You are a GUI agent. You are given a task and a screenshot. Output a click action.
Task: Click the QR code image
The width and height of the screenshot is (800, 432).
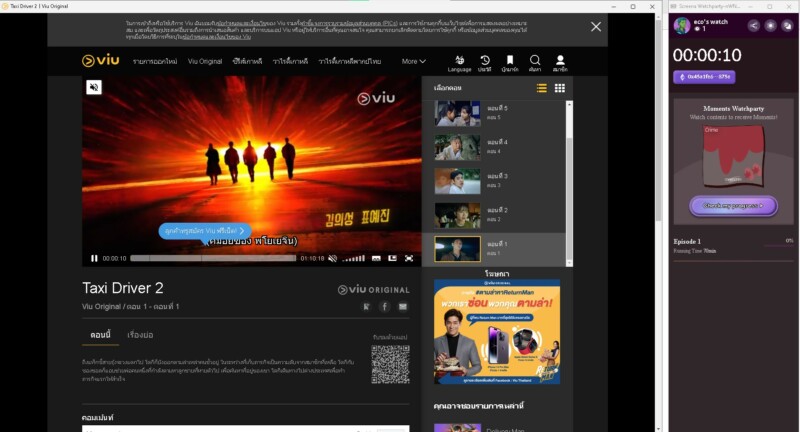(390, 364)
